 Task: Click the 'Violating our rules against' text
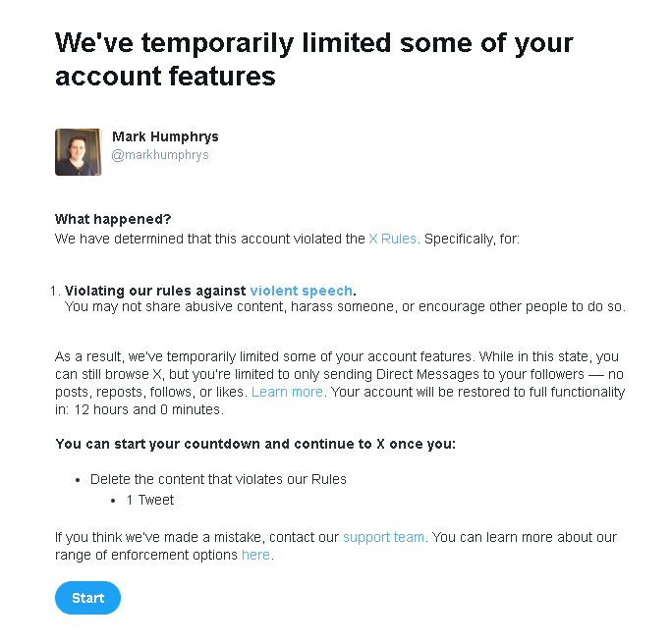tap(156, 291)
